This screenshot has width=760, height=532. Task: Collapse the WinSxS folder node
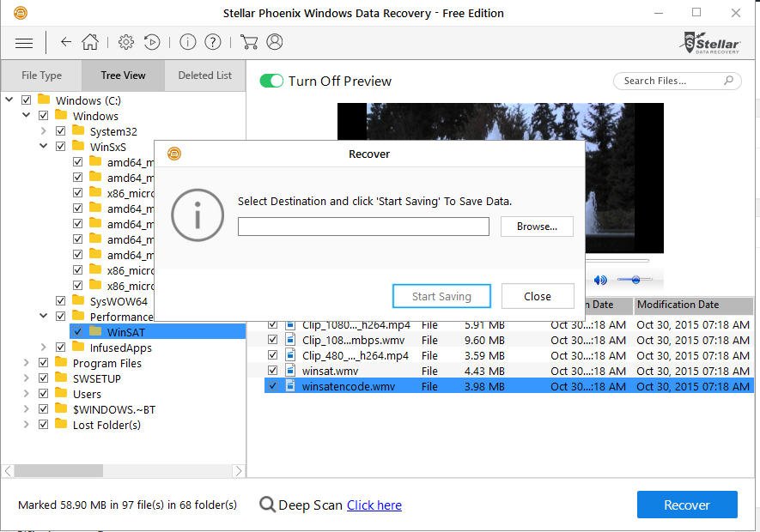[x=43, y=146]
